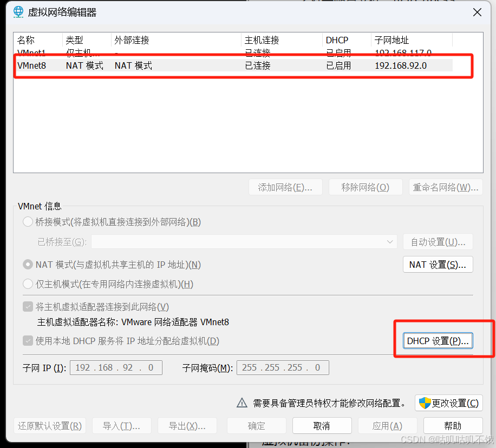The height and width of the screenshot is (448, 496).
Task: Open DHCP 设置 dialog
Action: 438,341
